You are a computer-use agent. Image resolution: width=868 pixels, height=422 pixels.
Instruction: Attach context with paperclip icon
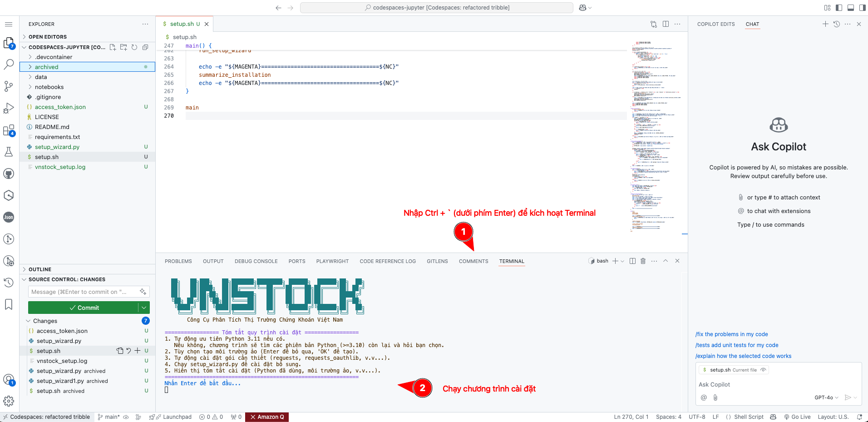(715, 397)
